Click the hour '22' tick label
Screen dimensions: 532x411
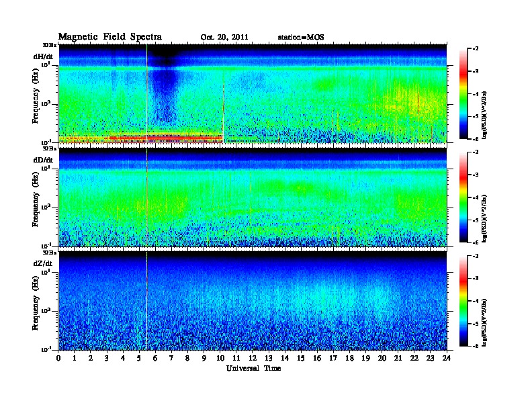pos(414,358)
